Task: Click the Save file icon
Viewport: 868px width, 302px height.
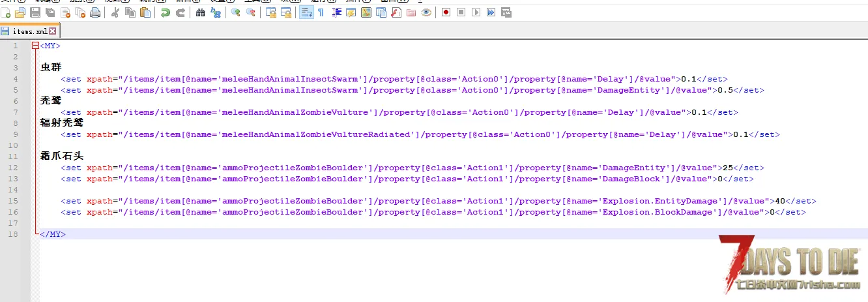Action: [x=35, y=12]
